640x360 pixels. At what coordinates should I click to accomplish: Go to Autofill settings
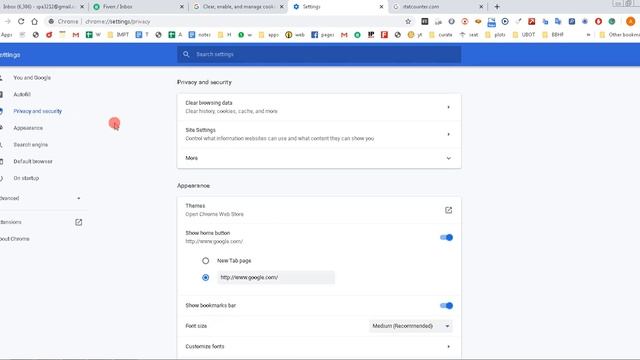(x=22, y=94)
